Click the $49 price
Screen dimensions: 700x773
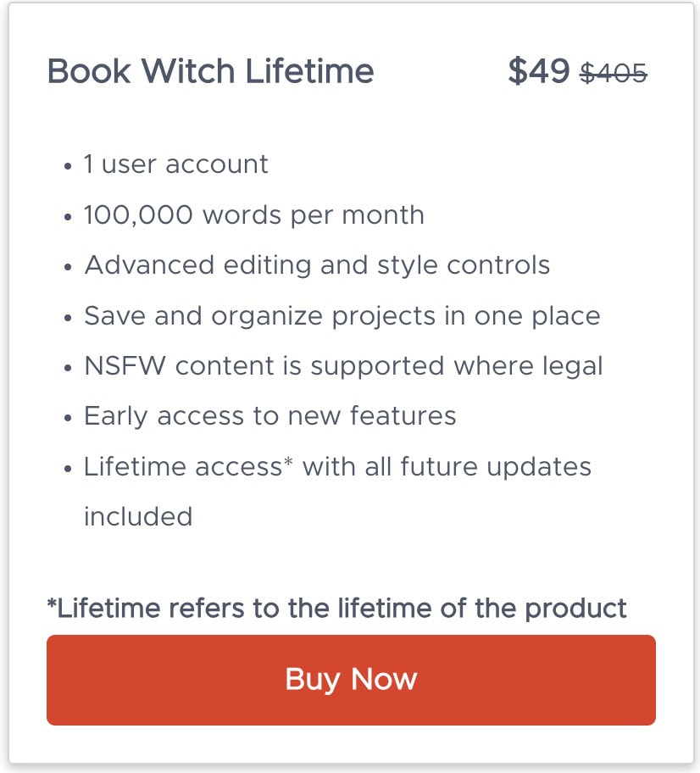pos(539,71)
